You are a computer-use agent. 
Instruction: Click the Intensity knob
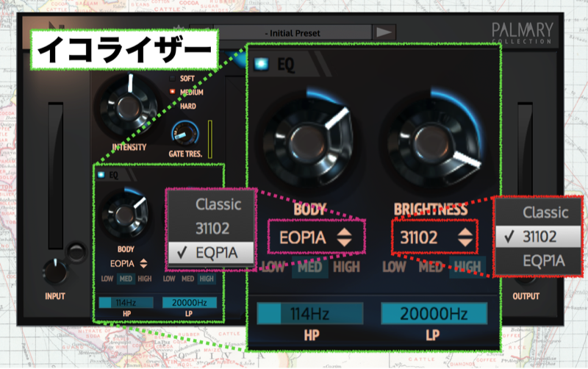point(127,107)
